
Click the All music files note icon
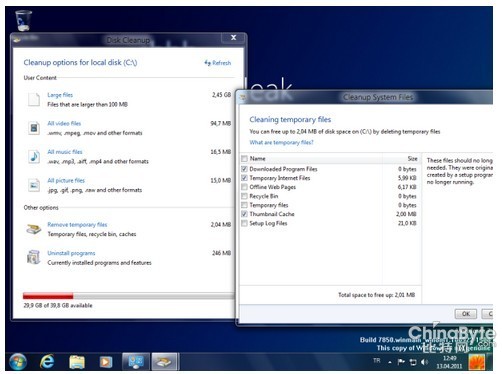tap(34, 156)
